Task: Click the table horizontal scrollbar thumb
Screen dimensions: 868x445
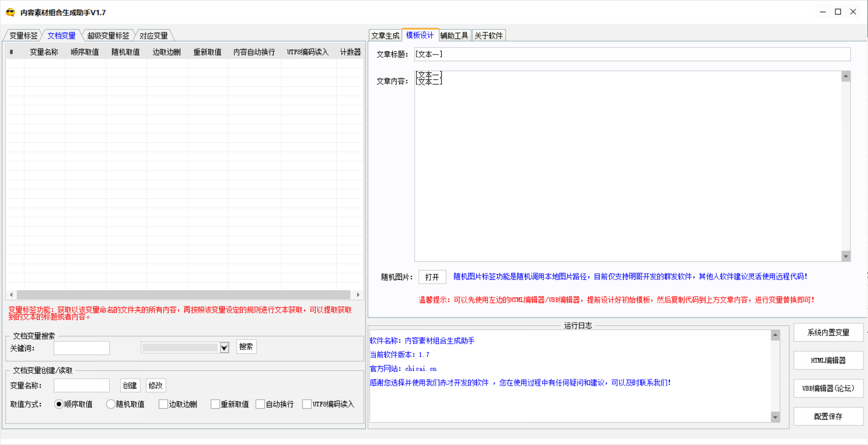Action: [x=183, y=295]
